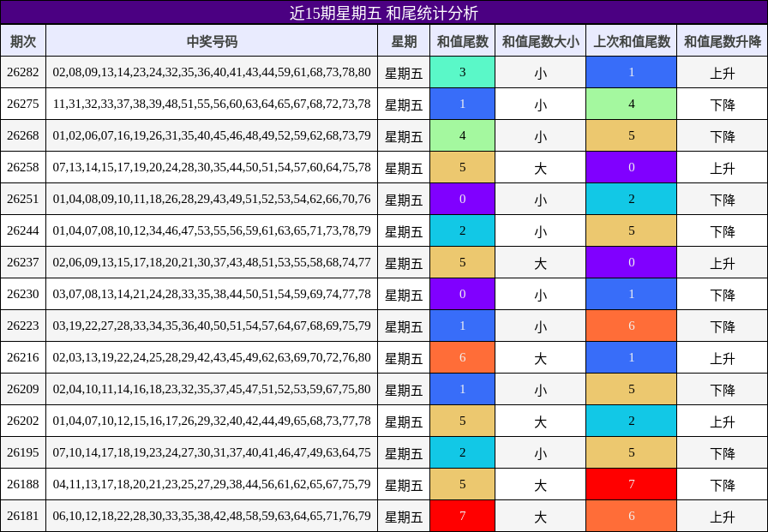Select winning numbers starting 07,13,14,15,17
This screenshot has height=532, width=768.
pyautogui.click(x=212, y=167)
